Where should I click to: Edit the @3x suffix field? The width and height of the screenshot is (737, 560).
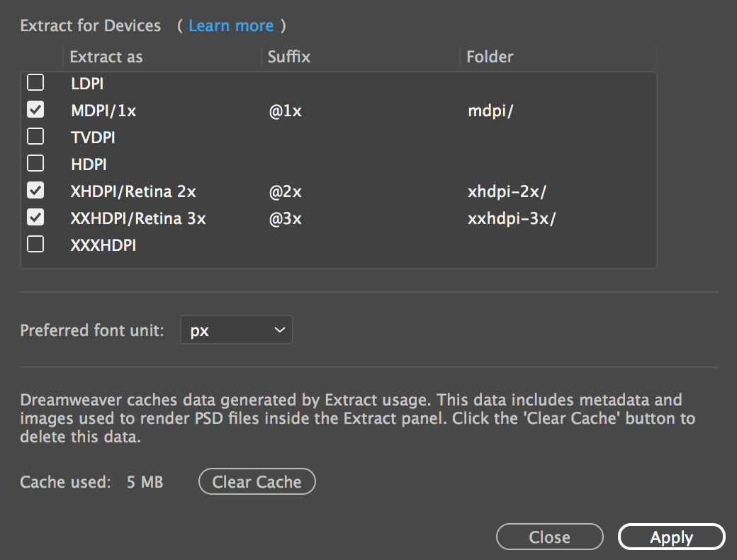pos(284,218)
